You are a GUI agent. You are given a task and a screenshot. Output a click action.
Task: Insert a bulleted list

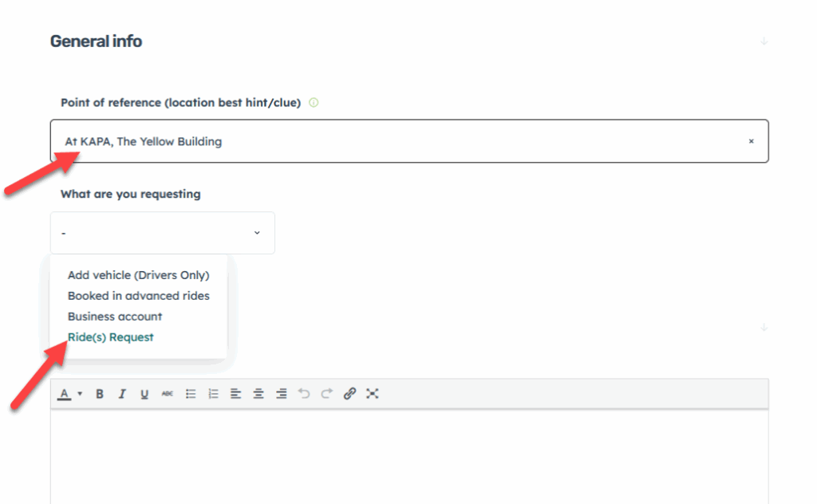click(191, 394)
